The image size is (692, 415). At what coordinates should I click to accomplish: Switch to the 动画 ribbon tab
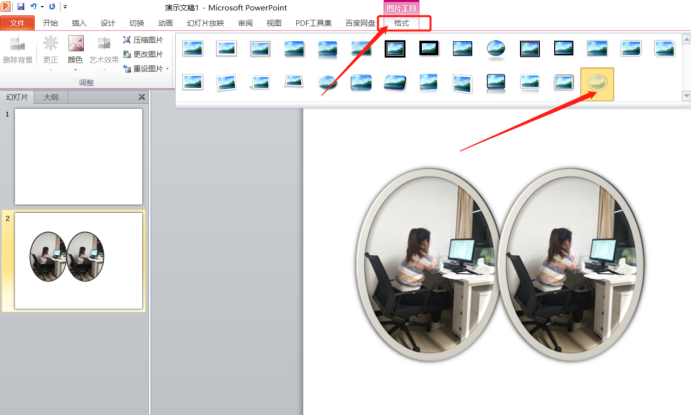point(165,23)
